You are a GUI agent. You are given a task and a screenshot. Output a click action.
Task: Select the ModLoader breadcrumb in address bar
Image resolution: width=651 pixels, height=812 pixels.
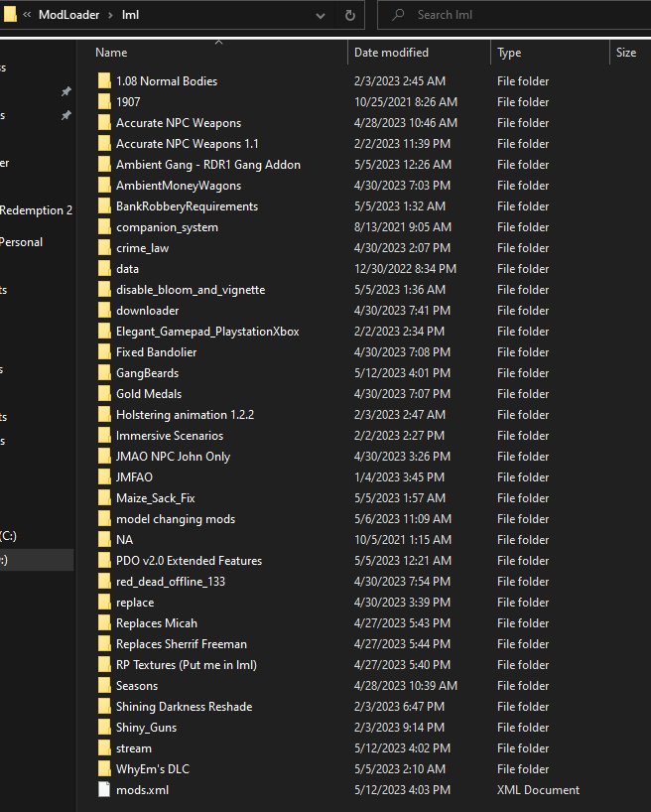coord(69,15)
